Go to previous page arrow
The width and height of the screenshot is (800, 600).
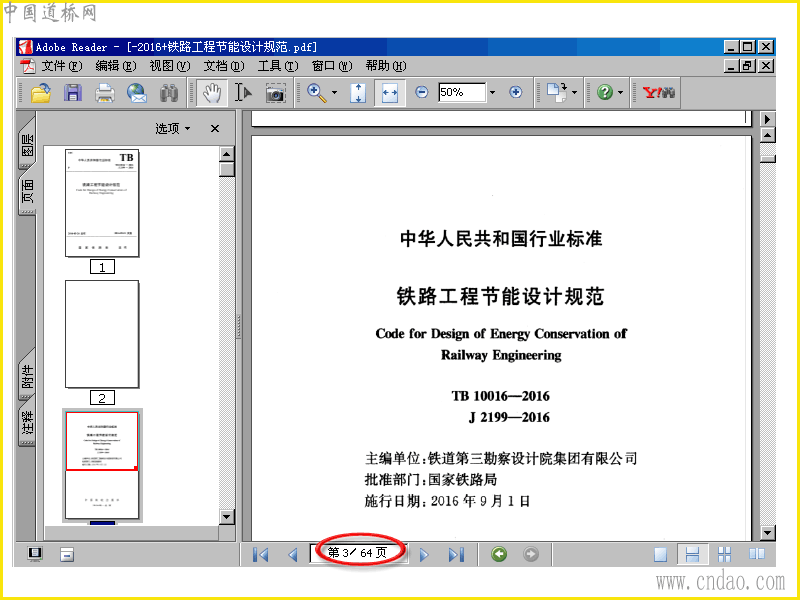(293, 554)
